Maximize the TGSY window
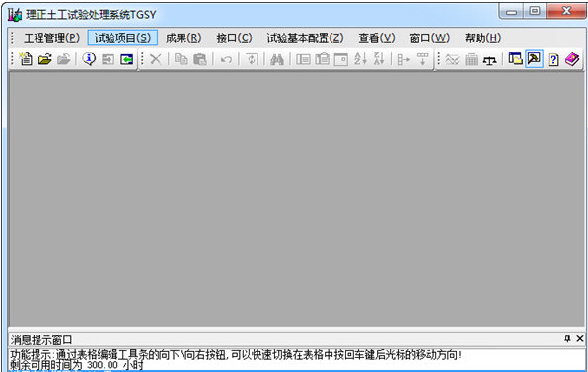This screenshot has width=588, height=372. point(535,11)
